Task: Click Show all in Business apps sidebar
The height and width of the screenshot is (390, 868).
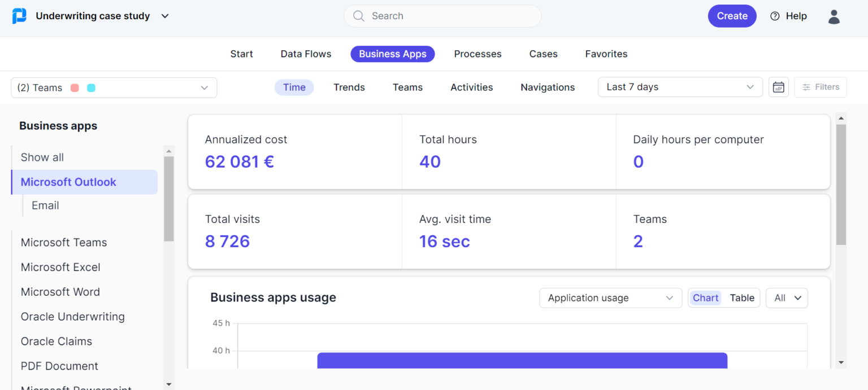Action: pyautogui.click(x=42, y=157)
